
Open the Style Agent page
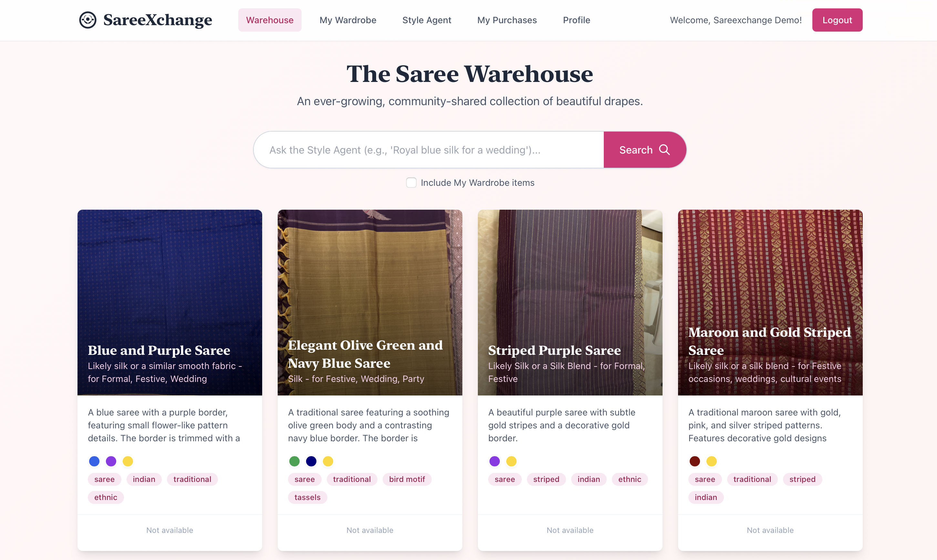(427, 20)
